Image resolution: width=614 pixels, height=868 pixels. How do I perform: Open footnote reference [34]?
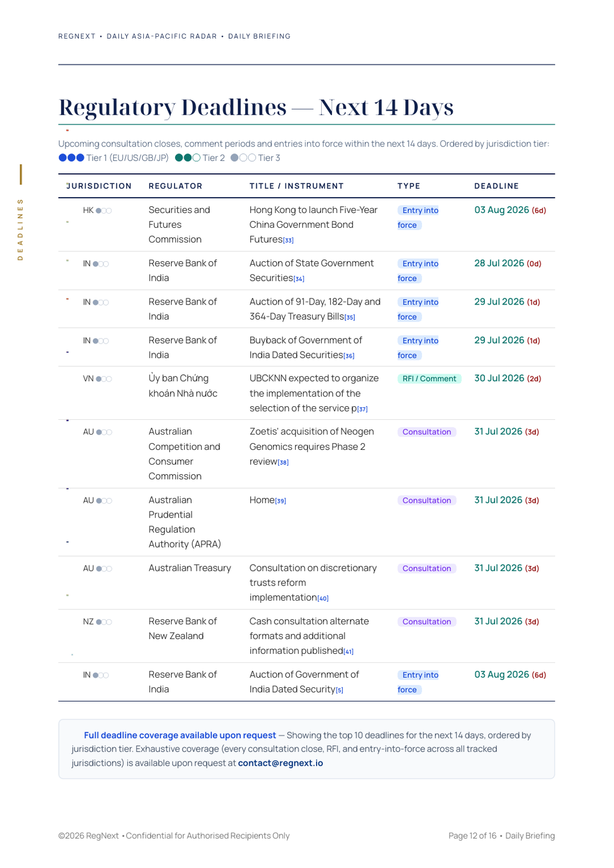299,279
